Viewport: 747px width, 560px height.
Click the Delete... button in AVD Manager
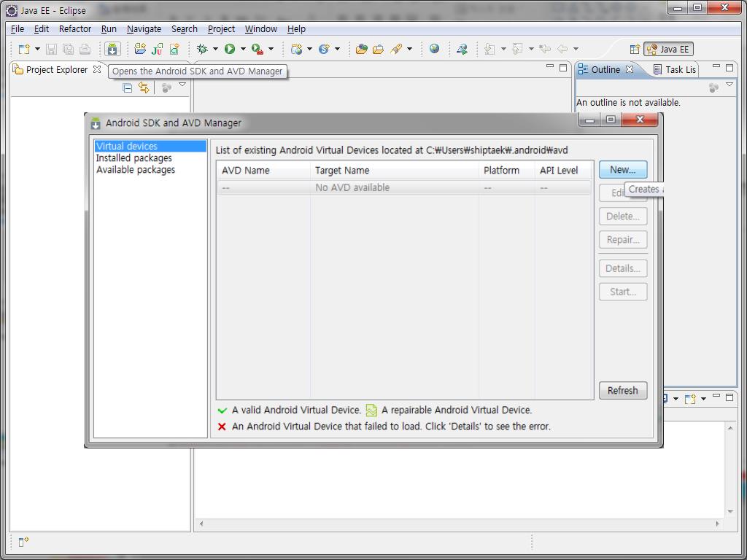(x=623, y=216)
